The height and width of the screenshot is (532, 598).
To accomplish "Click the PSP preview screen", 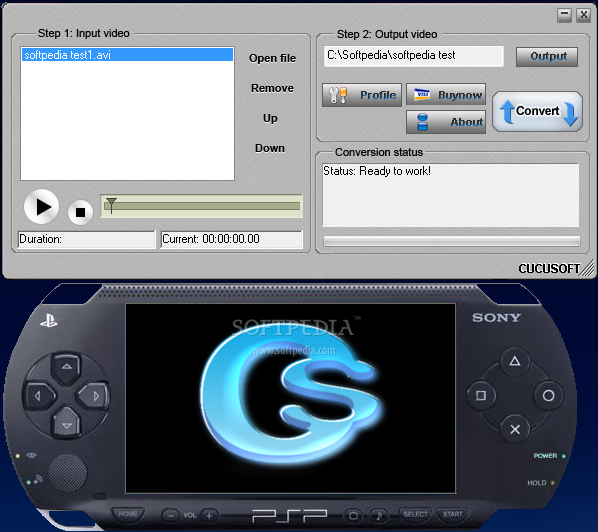I will pyautogui.click(x=291, y=398).
